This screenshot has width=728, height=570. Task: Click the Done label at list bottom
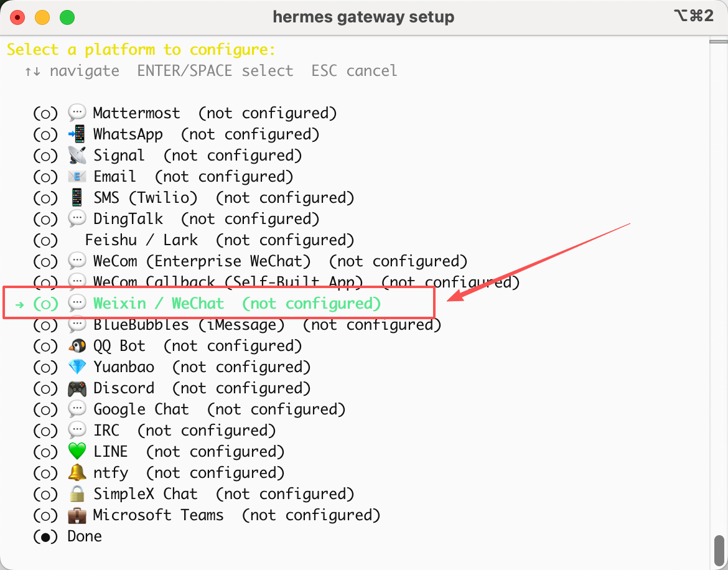point(85,536)
